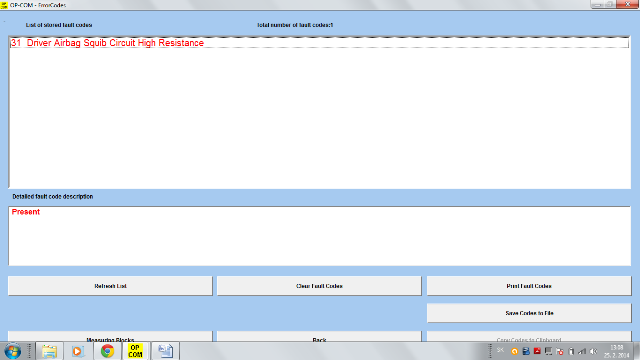Open the Windows Start orb
The image size is (640, 360).
(x=12, y=351)
